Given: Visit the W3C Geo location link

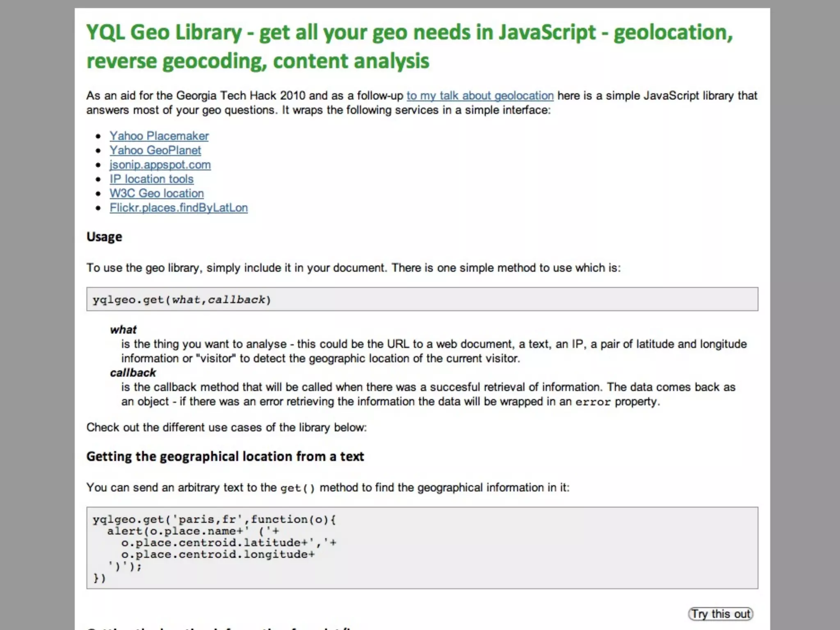Looking at the screenshot, I should pyautogui.click(x=157, y=193).
